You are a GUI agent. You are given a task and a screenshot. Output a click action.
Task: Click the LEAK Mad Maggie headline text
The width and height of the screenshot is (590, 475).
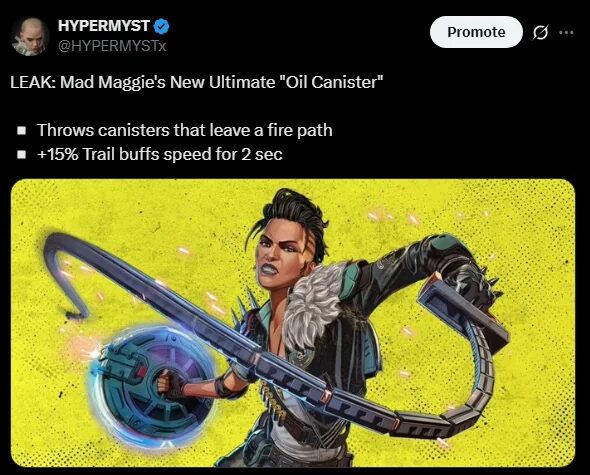point(197,82)
